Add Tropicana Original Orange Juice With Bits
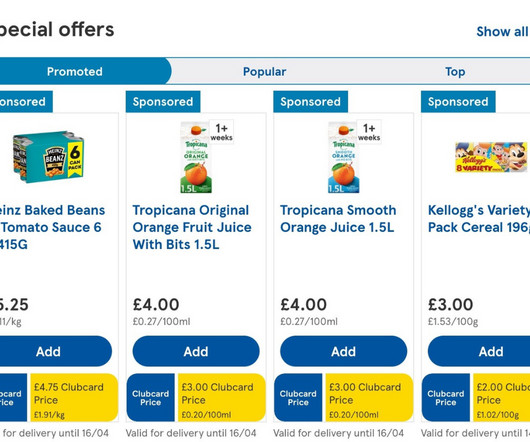Viewport: 530px width, 442px height. click(196, 351)
